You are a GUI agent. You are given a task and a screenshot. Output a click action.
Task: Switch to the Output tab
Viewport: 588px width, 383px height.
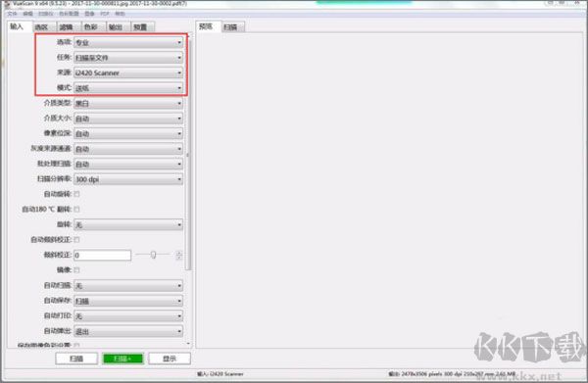tap(116, 27)
